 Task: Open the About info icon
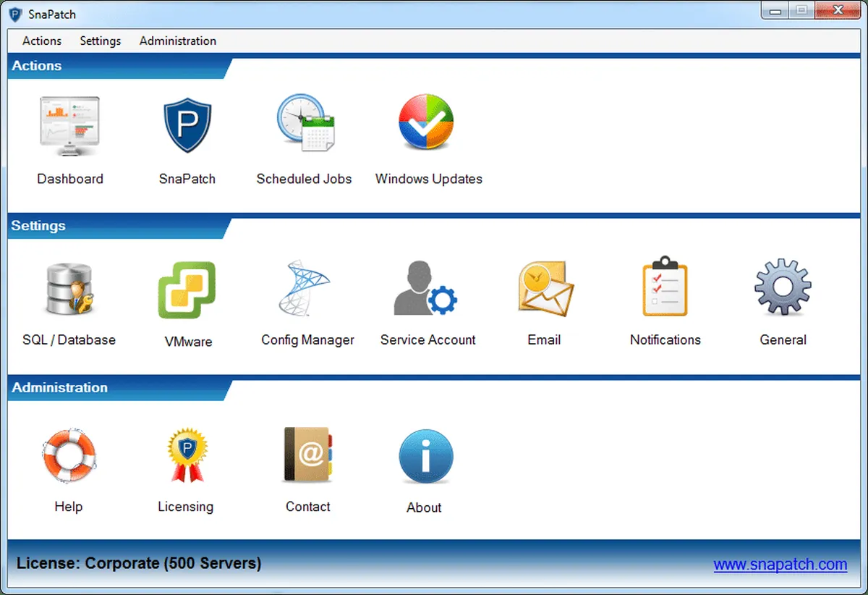pos(426,456)
